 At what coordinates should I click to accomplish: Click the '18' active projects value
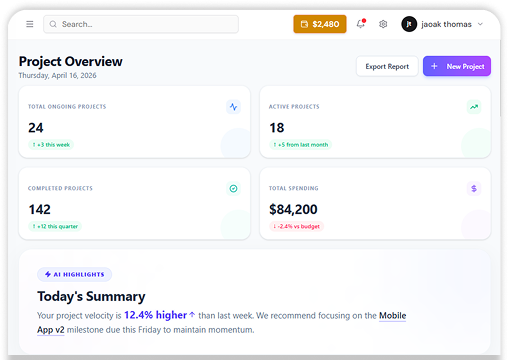point(277,128)
